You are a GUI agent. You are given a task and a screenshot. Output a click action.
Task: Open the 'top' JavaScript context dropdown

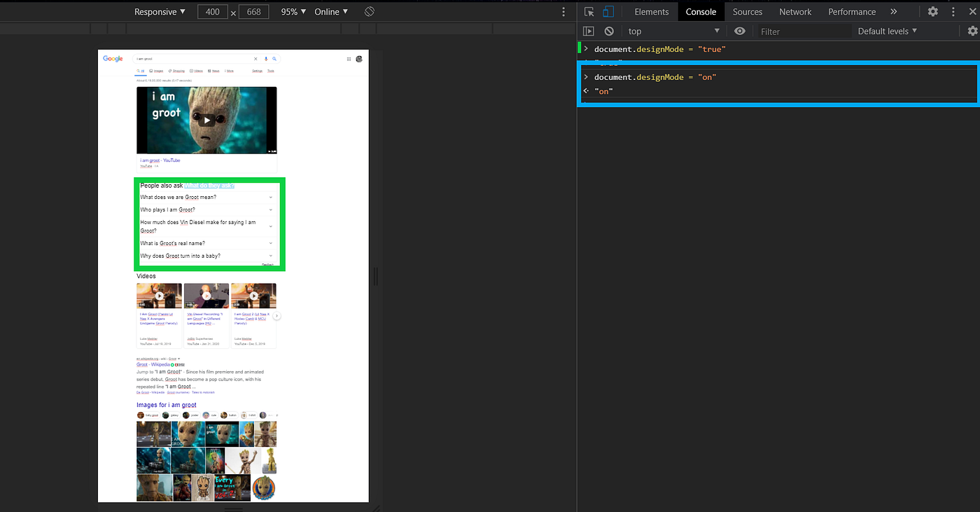tap(673, 32)
